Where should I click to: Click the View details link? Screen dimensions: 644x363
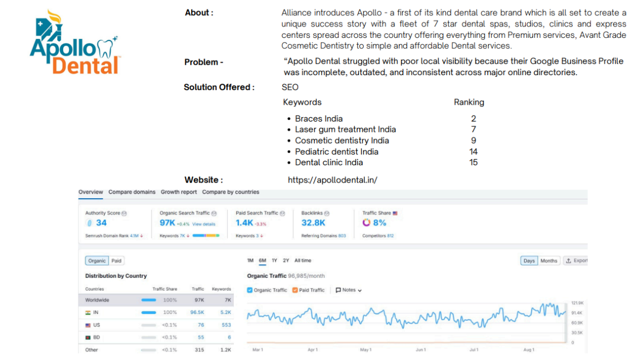click(x=204, y=224)
